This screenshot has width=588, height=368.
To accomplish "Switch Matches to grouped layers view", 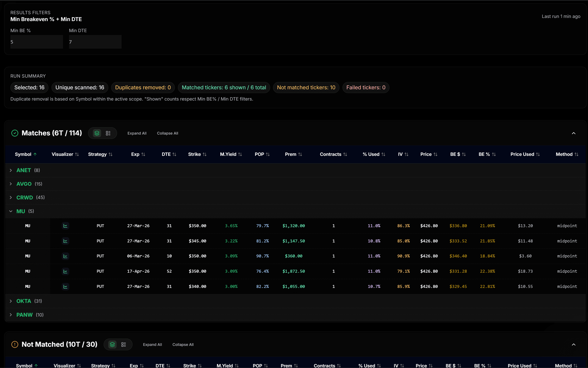I will [97, 133].
